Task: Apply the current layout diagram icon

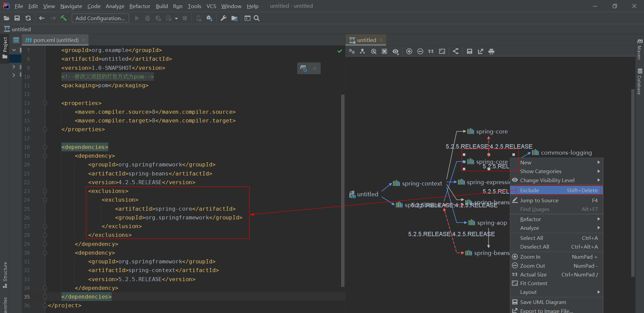Action: [x=455, y=51]
